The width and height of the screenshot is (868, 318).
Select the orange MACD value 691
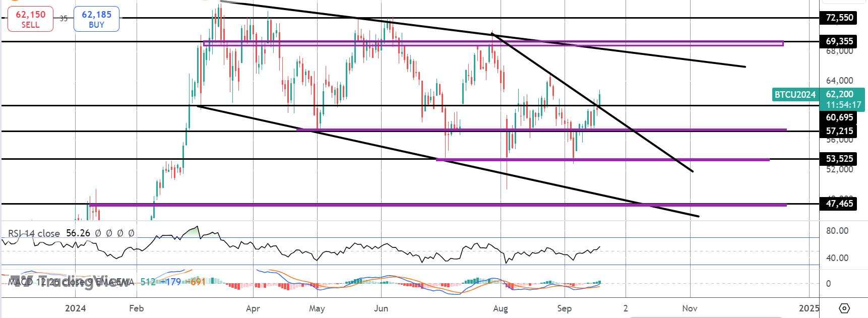pos(197,282)
